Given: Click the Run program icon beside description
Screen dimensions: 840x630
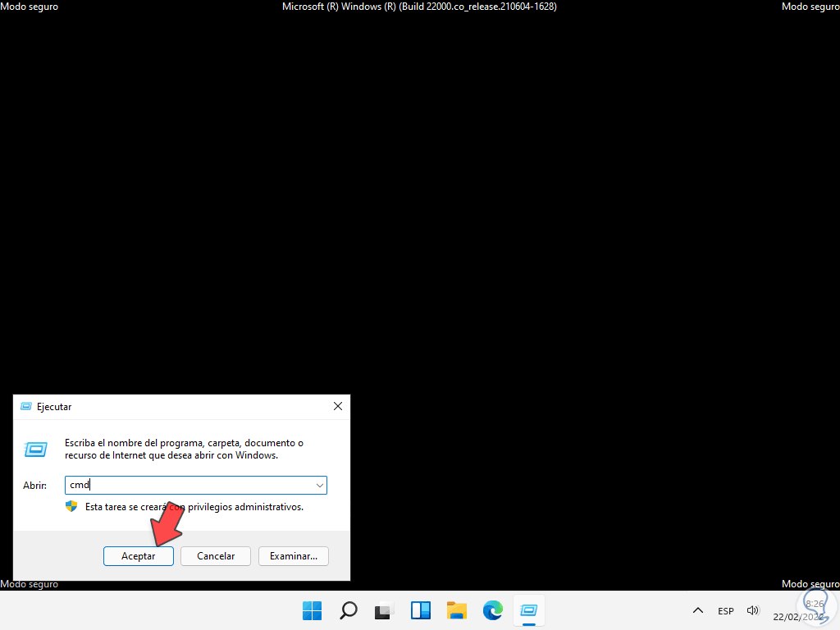Looking at the screenshot, I should tap(36, 449).
